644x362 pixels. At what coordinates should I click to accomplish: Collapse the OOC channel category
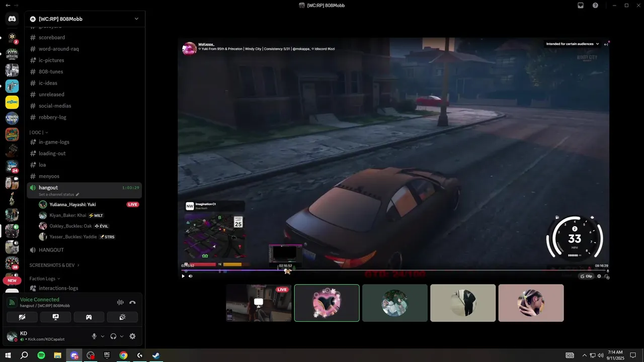[x=39, y=132]
